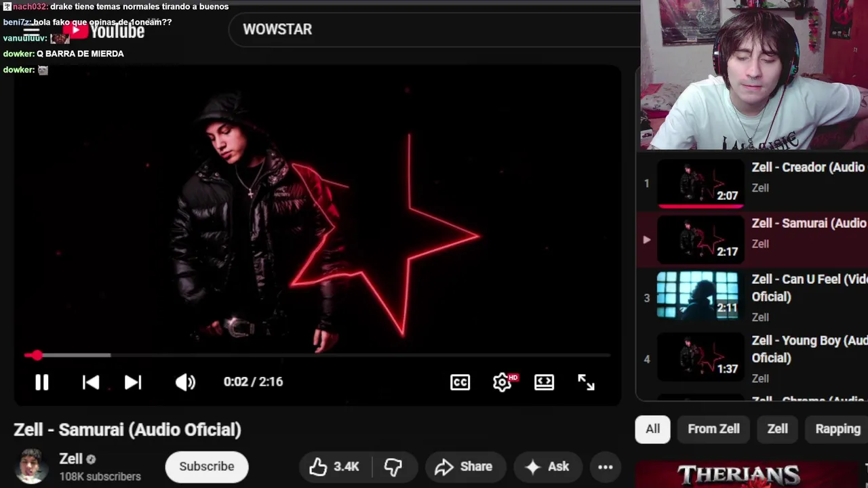The image size is (868, 488).
Task: Seek on the red video progress bar
Action: [317, 355]
